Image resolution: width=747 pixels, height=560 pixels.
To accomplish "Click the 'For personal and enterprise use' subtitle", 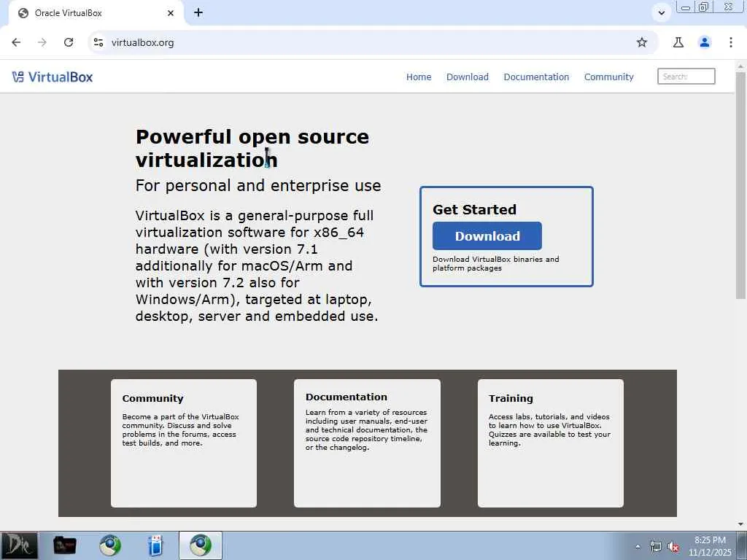I will tap(258, 185).
